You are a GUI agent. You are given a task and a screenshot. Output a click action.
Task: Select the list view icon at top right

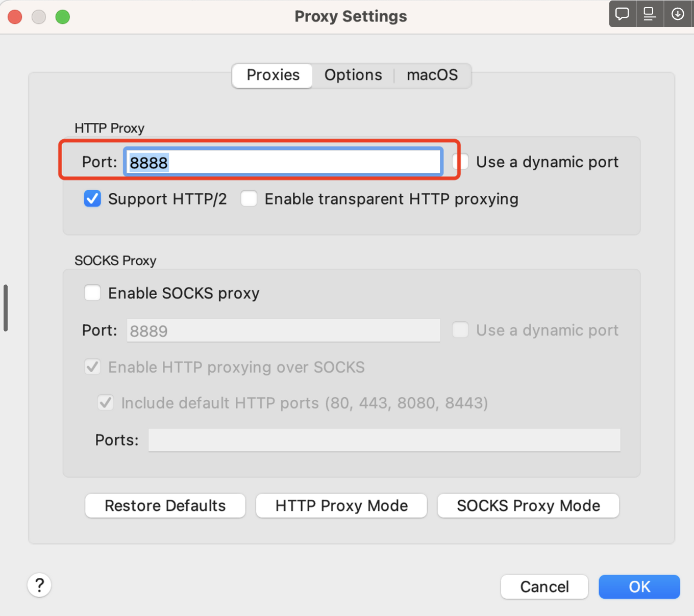tap(650, 14)
